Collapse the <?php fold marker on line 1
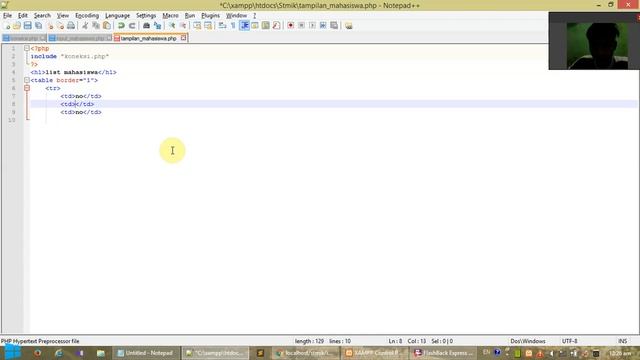The image size is (640, 360). click(x=27, y=48)
